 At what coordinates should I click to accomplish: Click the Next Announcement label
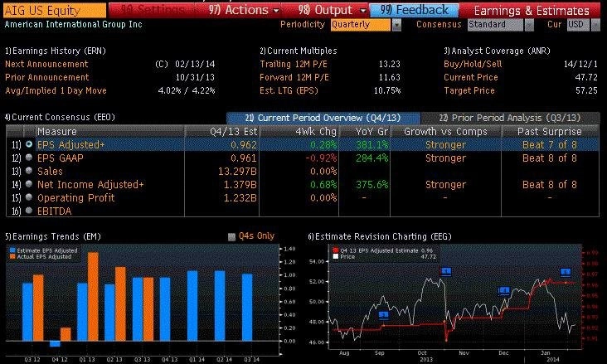coord(46,64)
